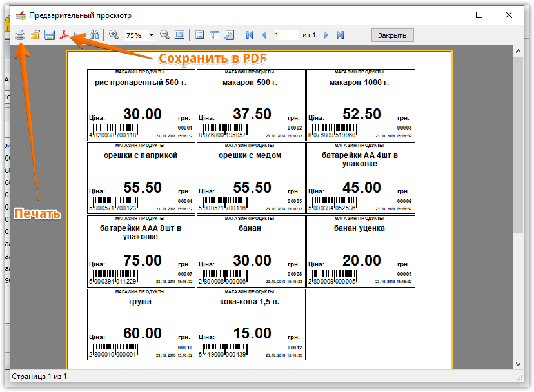Switch to full screen view
The width and height of the screenshot is (534, 392).
click(180, 35)
